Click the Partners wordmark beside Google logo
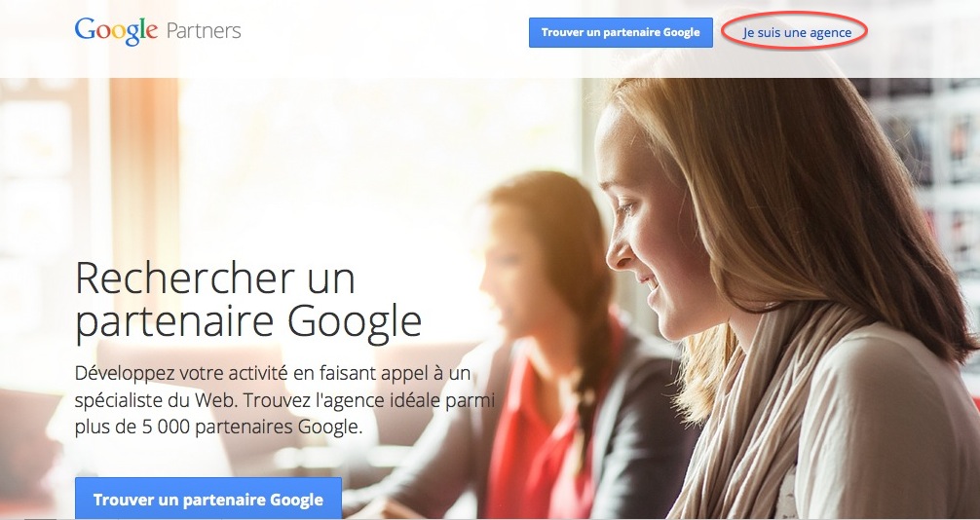 pyautogui.click(x=204, y=30)
